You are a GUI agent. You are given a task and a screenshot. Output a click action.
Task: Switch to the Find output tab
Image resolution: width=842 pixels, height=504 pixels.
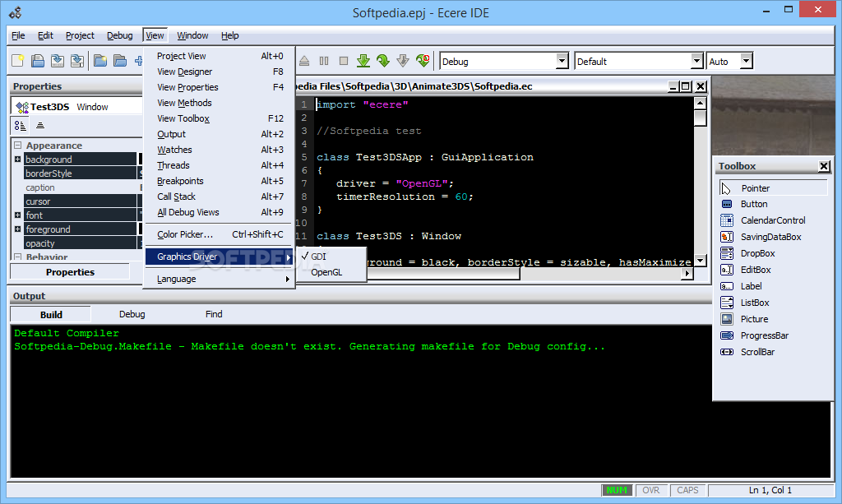[x=214, y=314]
